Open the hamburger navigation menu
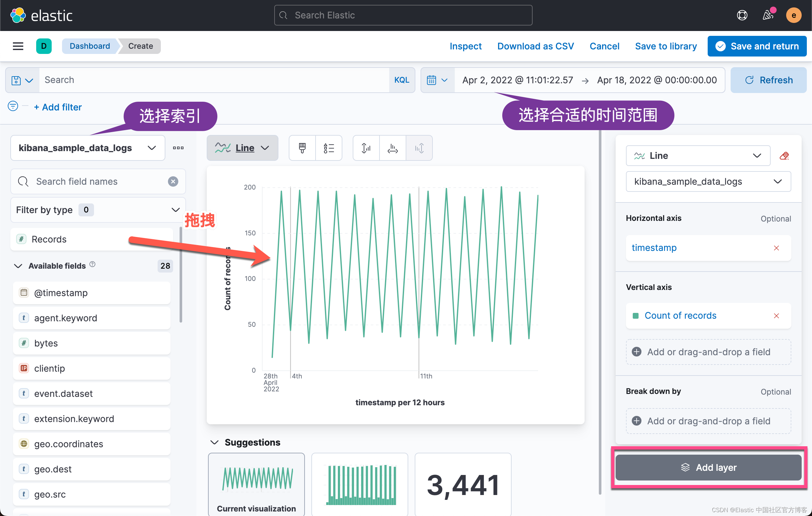Image resolution: width=812 pixels, height=516 pixels. [x=18, y=46]
